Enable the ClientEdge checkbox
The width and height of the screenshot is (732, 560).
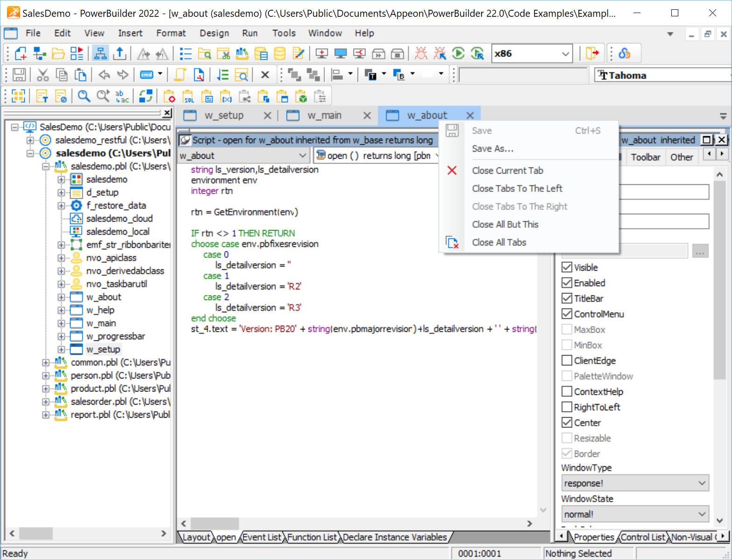click(x=567, y=360)
